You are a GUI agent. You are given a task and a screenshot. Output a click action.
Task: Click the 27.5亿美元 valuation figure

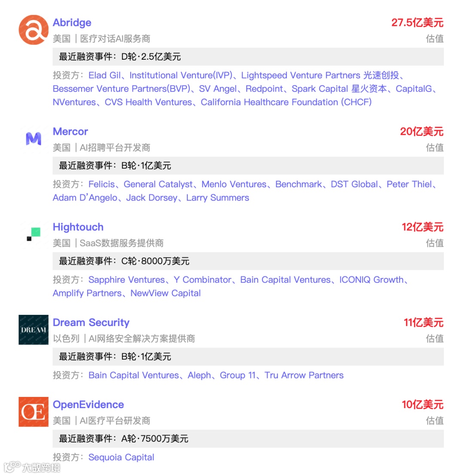point(417,22)
